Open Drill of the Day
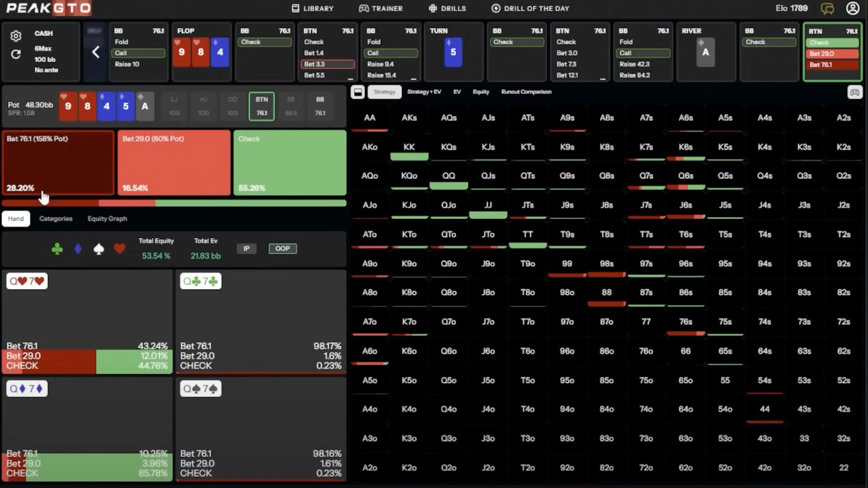The image size is (868, 488). (x=530, y=9)
